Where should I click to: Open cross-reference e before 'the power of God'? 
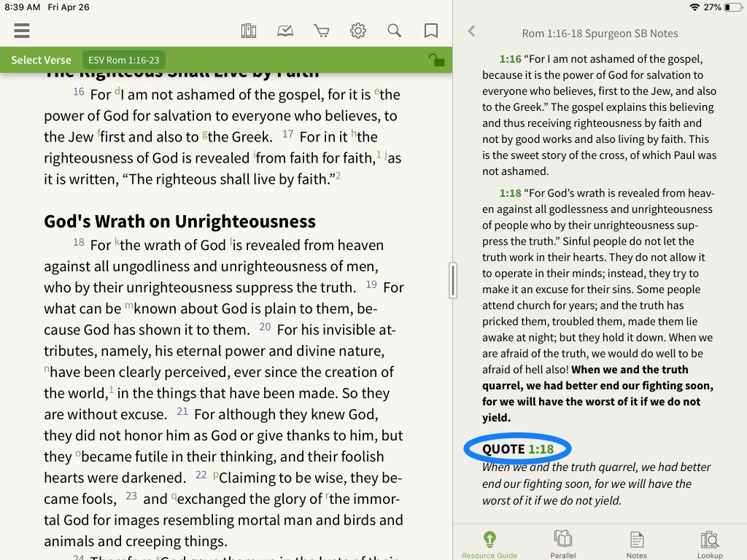pos(377,90)
